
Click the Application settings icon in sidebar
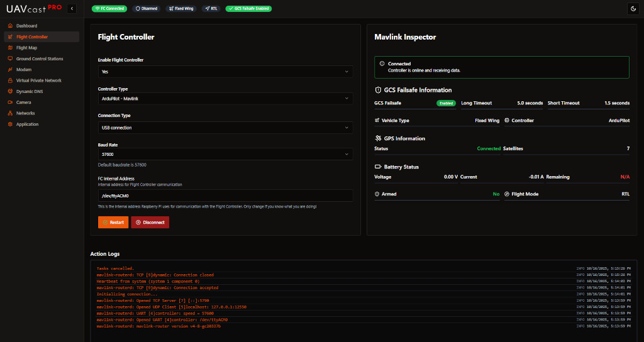[10, 124]
